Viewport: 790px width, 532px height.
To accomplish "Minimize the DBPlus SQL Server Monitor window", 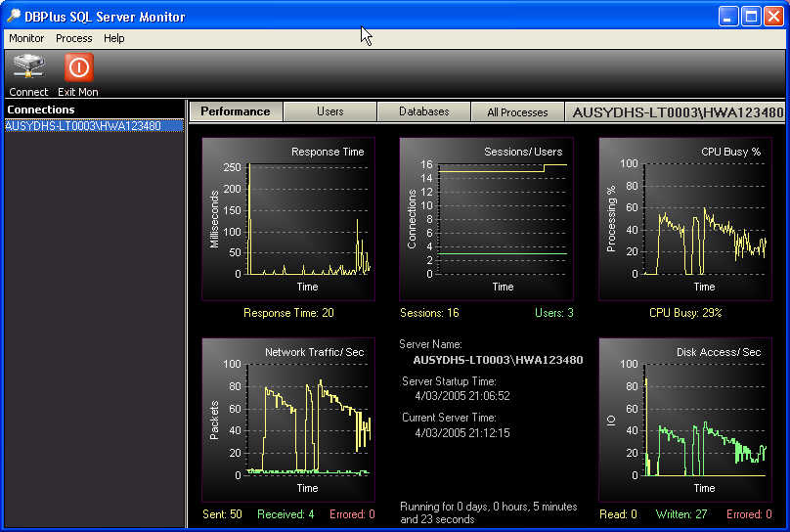I will (x=728, y=16).
